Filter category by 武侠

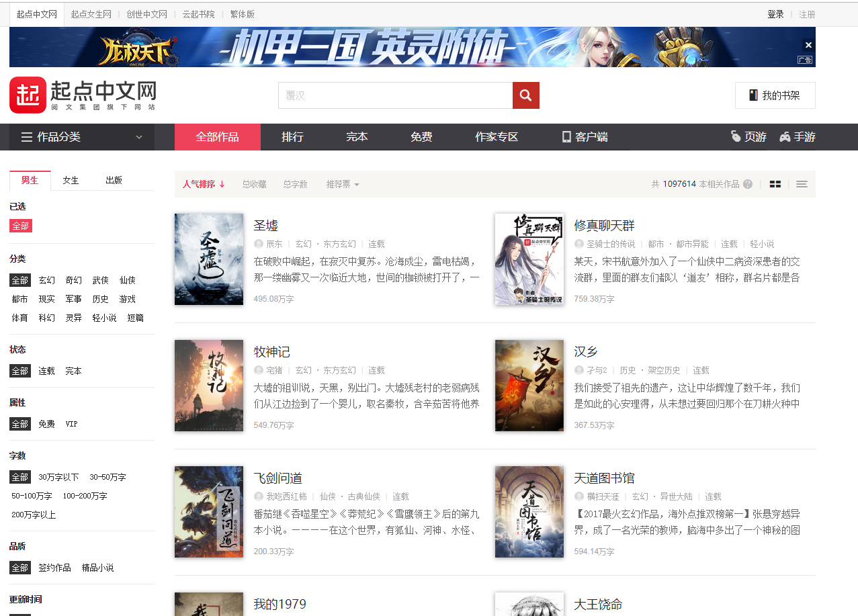point(101,280)
